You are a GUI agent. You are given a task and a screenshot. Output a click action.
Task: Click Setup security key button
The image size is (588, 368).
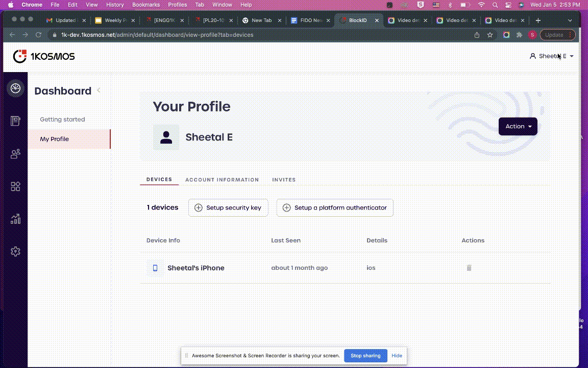pyautogui.click(x=228, y=208)
